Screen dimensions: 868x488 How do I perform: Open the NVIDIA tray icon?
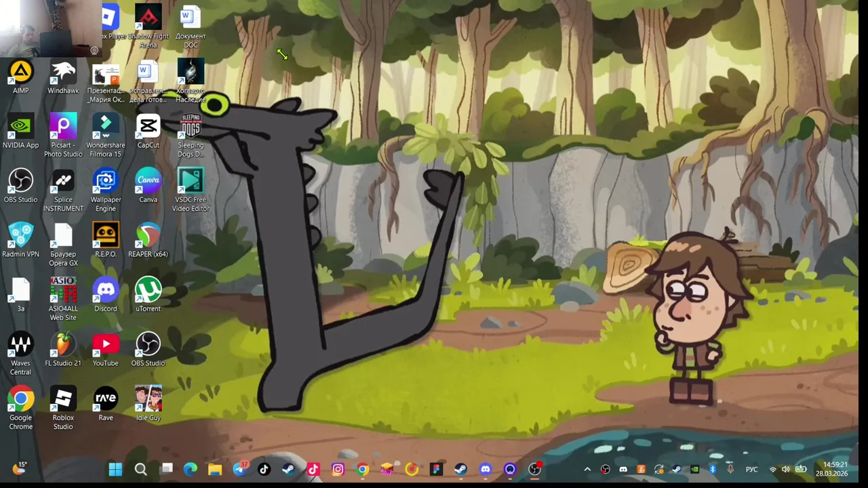(694, 469)
